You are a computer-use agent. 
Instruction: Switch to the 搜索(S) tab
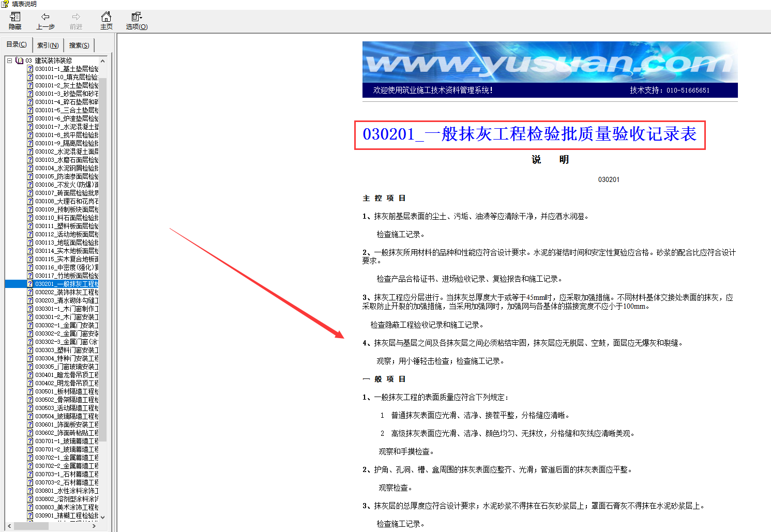[79, 45]
